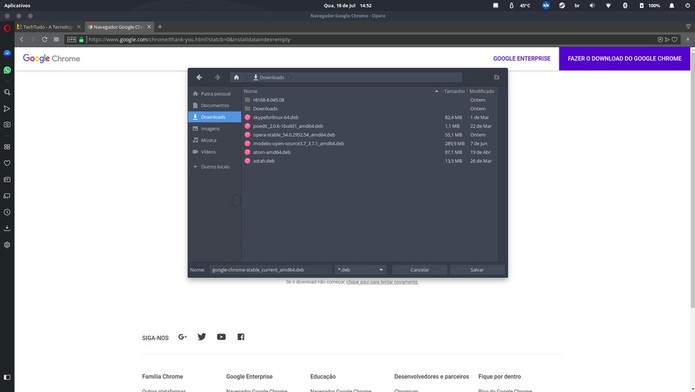Sort by Modificado column header
The image size is (695, 392).
coord(482,91)
